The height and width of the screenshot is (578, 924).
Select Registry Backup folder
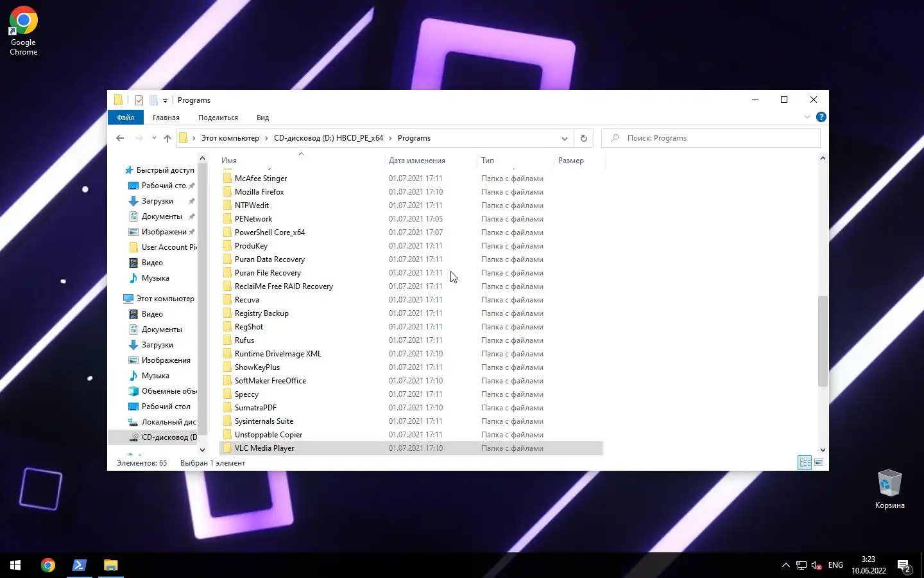point(261,313)
